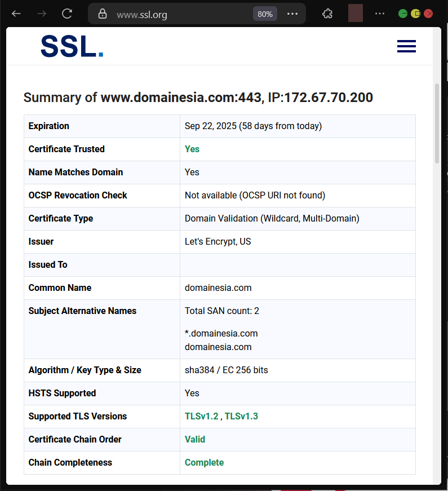Select the Expiration row label
Viewport: 448px width, 491px height.
point(49,126)
